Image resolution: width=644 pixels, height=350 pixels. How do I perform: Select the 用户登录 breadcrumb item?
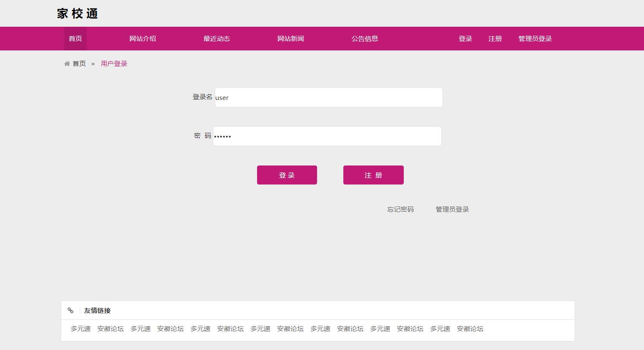point(113,63)
